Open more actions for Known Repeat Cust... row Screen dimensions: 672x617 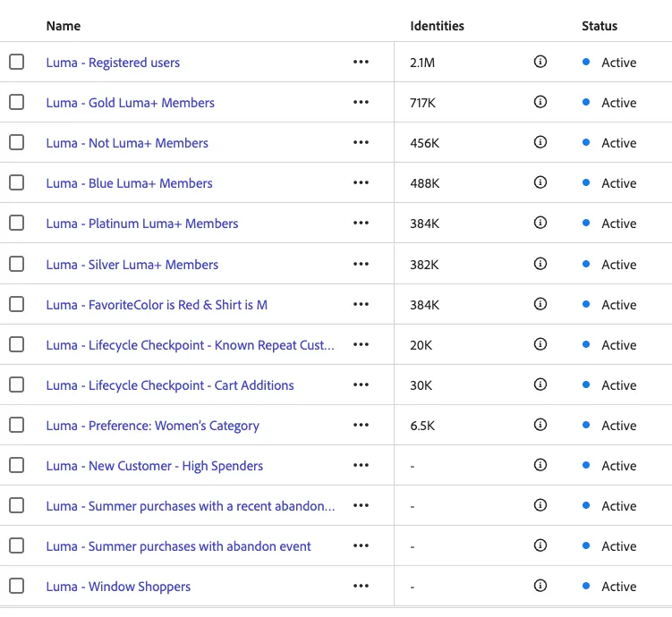coord(361,344)
